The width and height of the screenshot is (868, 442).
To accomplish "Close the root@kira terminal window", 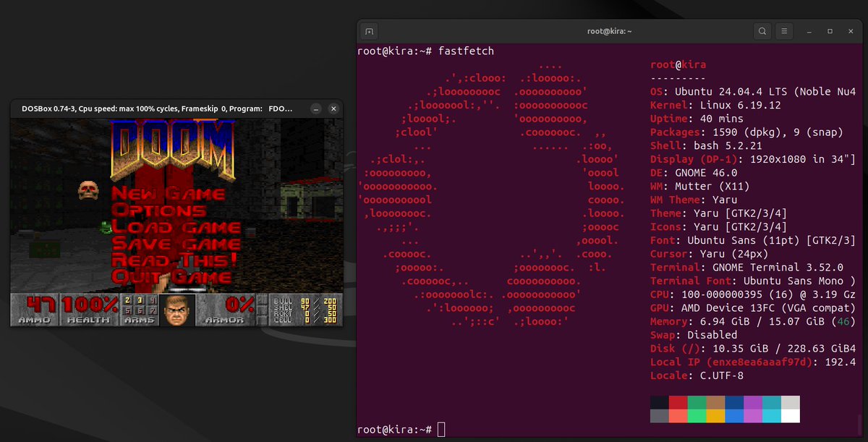I will pyautogui.click(x=849, y=32).
